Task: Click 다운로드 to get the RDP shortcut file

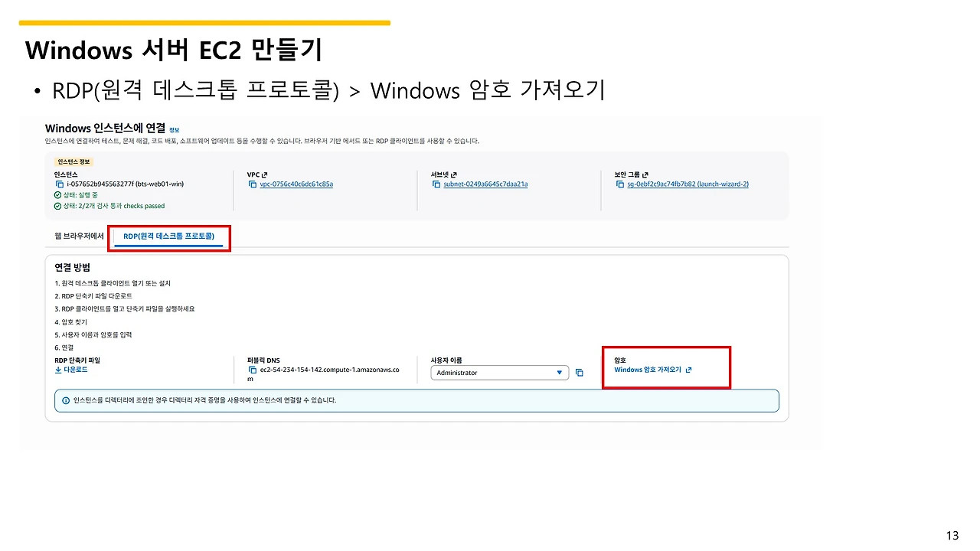Action: (x=71, y=370)
